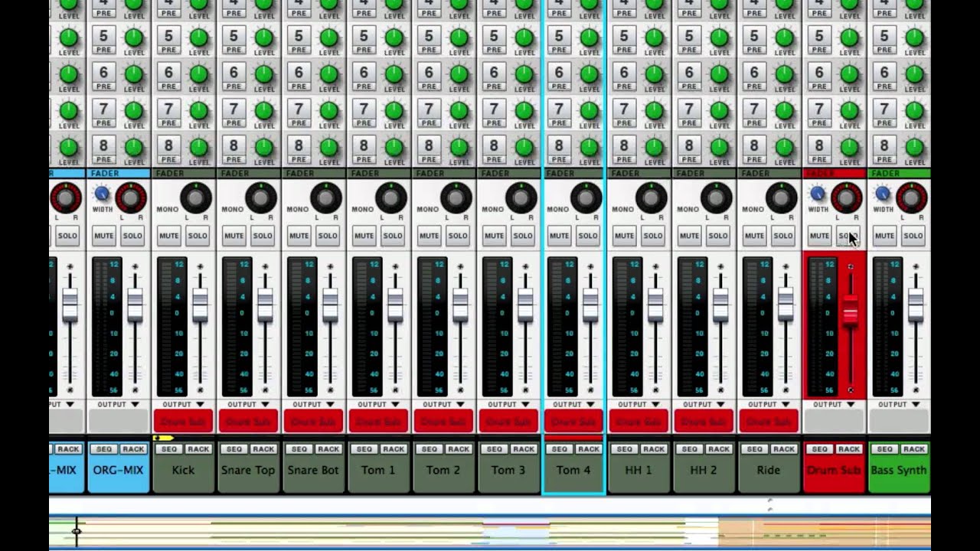Open the OUTPUT dropdown on ORG-MIX
This screenshot has width=980, height=551.
point(119,404)
